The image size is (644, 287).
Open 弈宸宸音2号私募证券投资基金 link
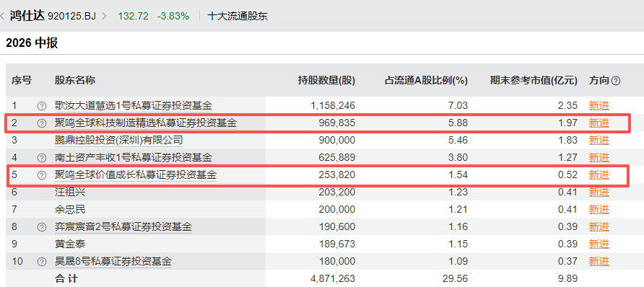coord(123,226)
